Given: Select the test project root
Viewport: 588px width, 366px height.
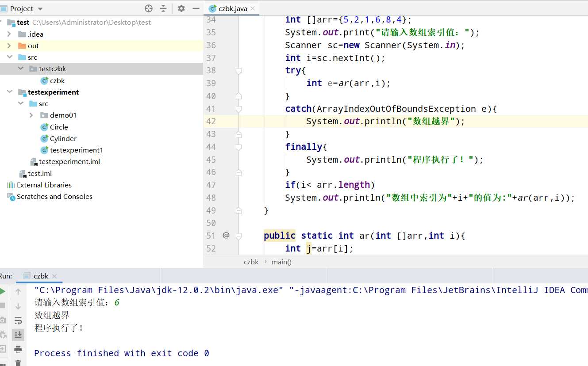Looking at the screenshot, I should (23, 22).
